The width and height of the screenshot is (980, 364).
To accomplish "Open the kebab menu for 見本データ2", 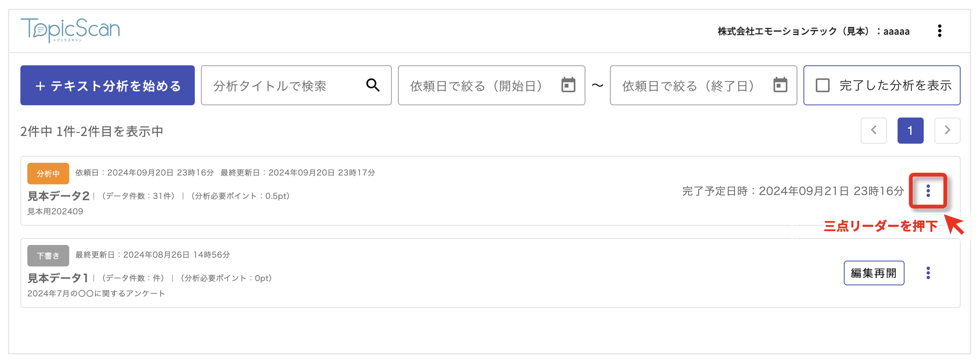I will point(928,191).
